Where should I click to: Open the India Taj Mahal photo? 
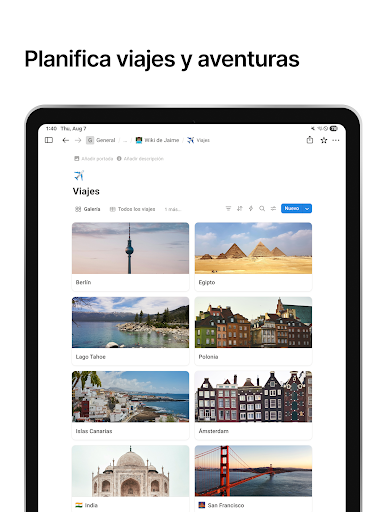point(130,471)
